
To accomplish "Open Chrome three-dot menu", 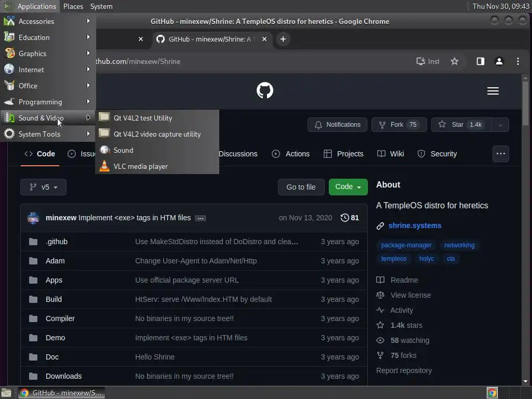I will (517, 61).
